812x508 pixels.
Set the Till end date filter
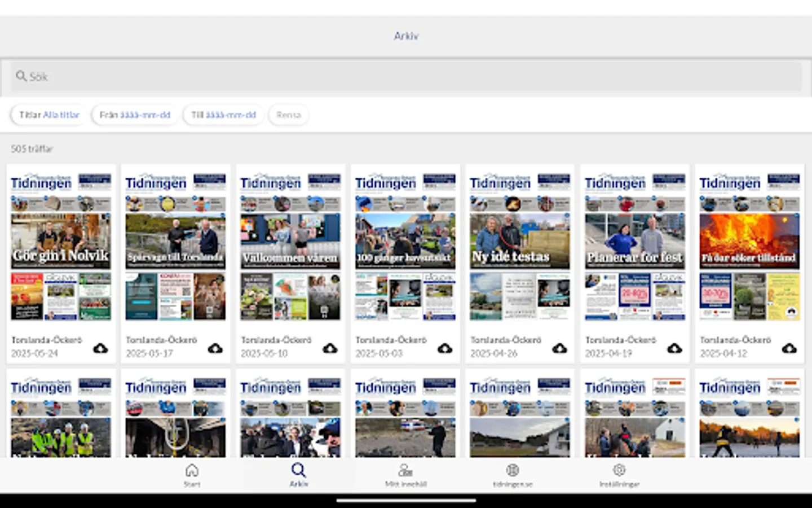point(223,115)
